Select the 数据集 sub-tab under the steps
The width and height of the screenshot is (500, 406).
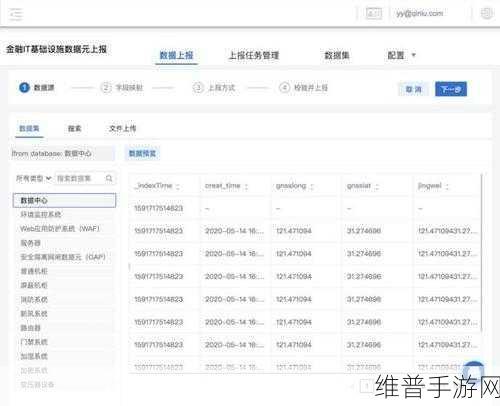(29, 129)
